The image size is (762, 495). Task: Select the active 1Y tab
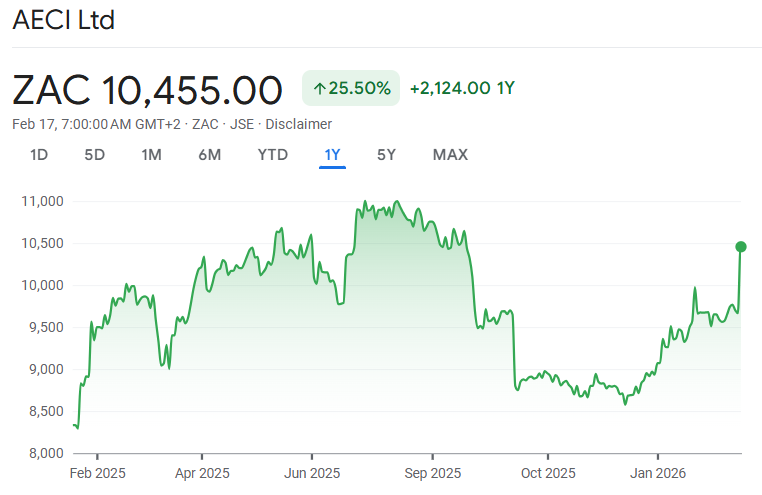click(332, 155)
